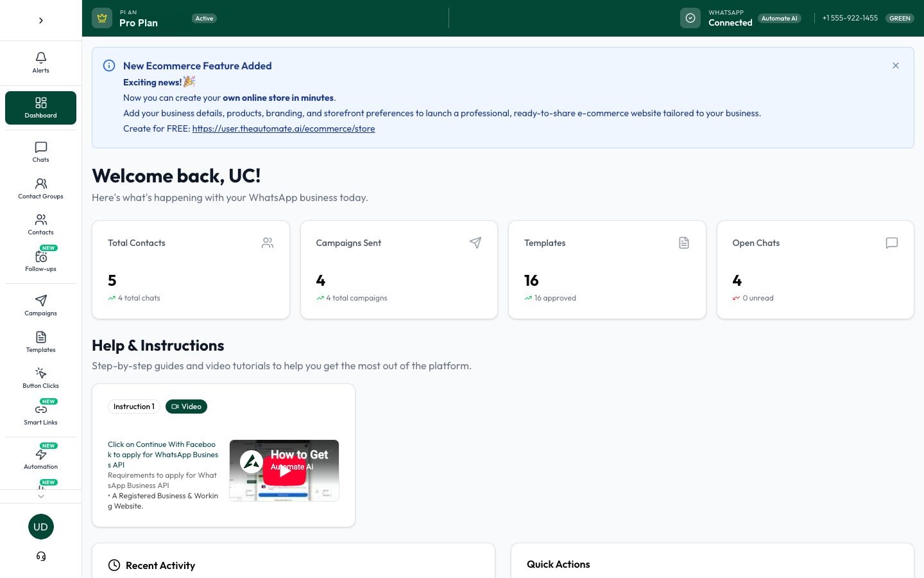The image size is (924, 578).
Task: Open the Follow-ups section
Action: pos(40,261)
